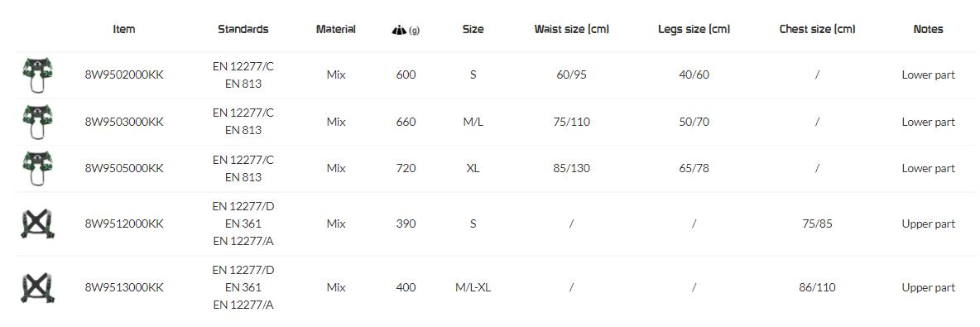Select item code 8W9512000KK
The height and width of the screenshot is (327, 980).
[x=124, y=224]
